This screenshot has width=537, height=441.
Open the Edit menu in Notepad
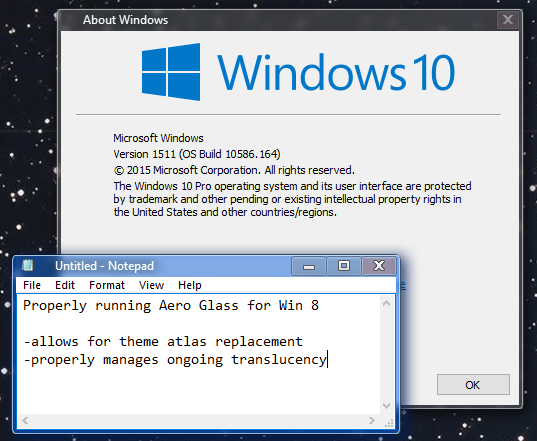coord(65,285)
